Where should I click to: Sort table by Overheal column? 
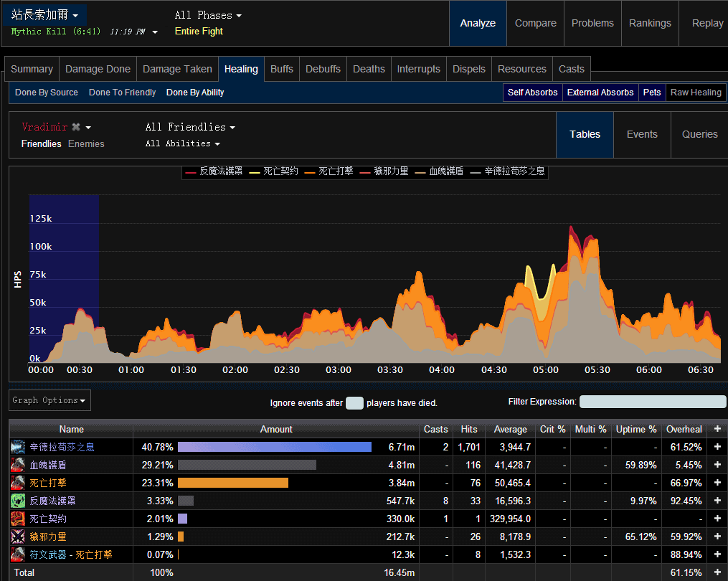684,429
